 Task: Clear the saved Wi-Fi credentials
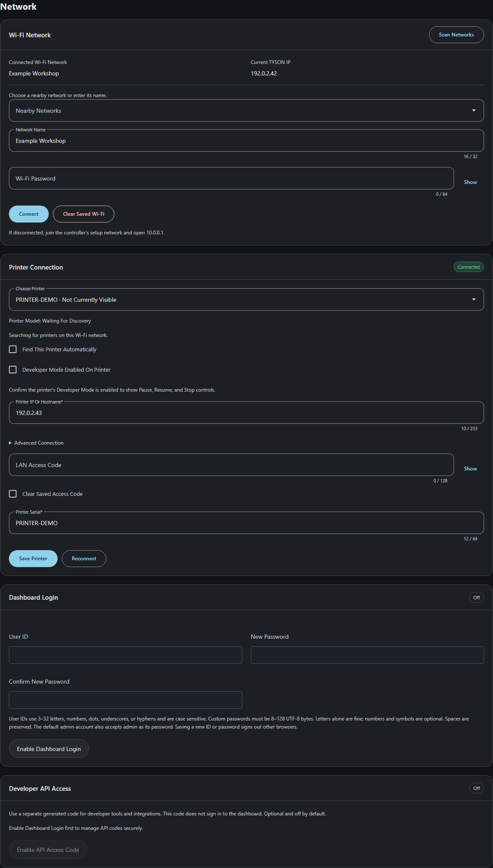point(83,214)
